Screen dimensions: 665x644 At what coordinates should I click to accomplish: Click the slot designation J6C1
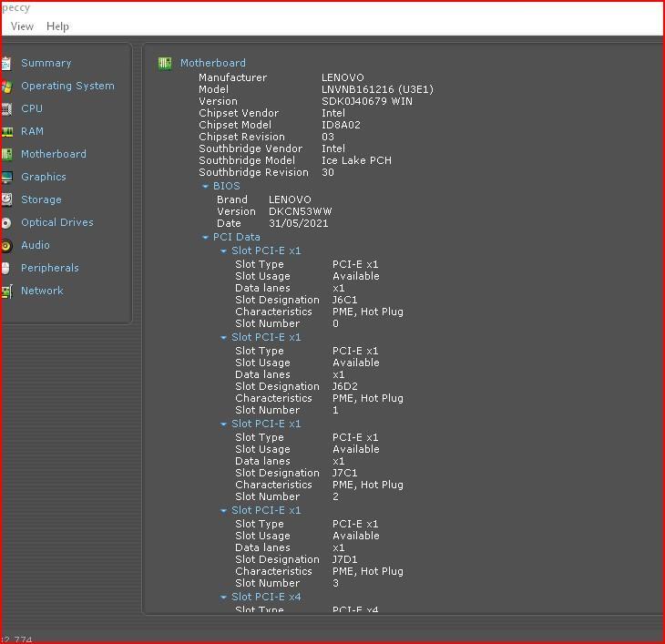pyautogui.click(x=345, y=300)
